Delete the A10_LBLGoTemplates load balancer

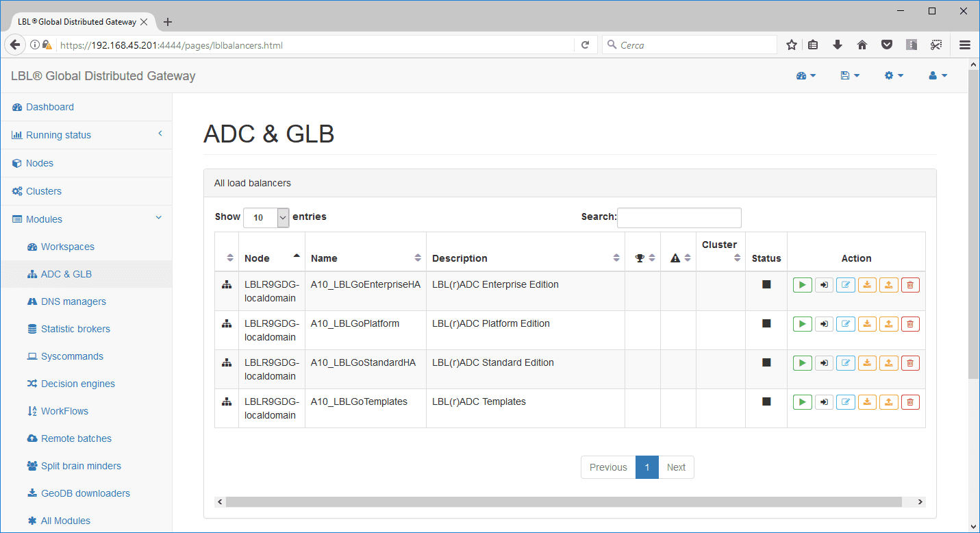(x=910, y=402)
